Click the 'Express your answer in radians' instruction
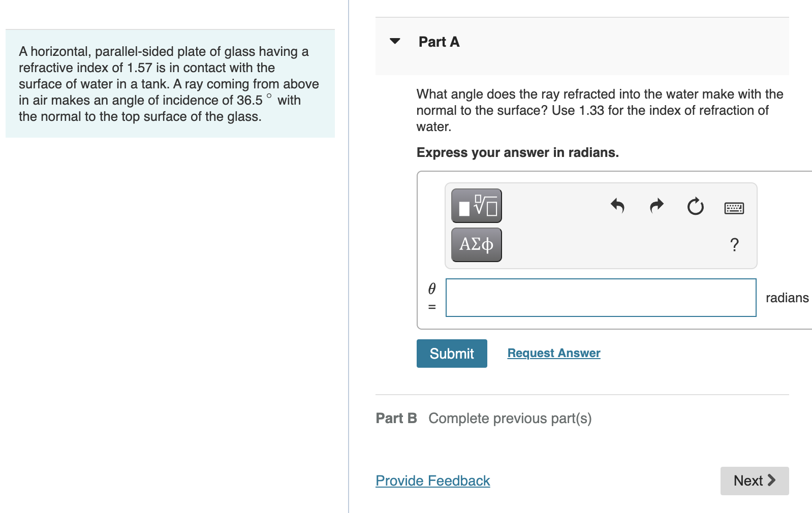This screenshot has height=513, width=812. (x=517, y=152)
